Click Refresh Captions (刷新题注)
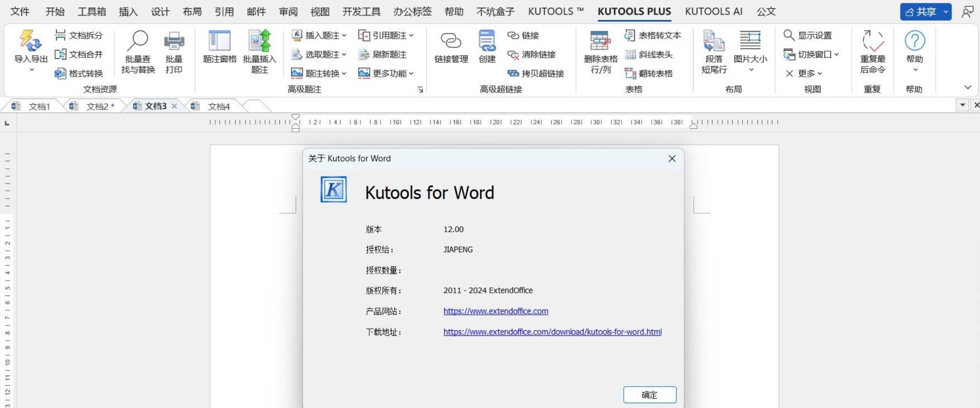 coord(383,54)
